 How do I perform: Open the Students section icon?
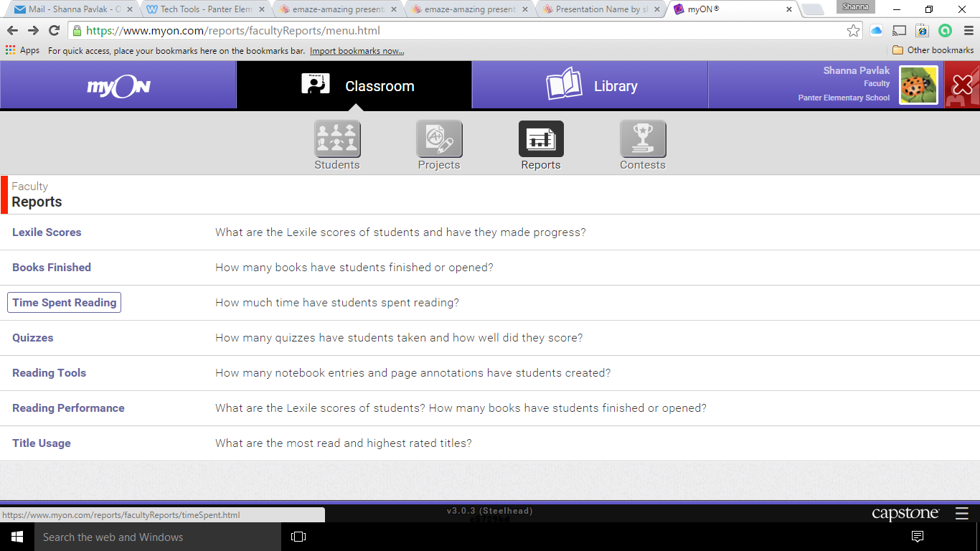click(337, 139)
